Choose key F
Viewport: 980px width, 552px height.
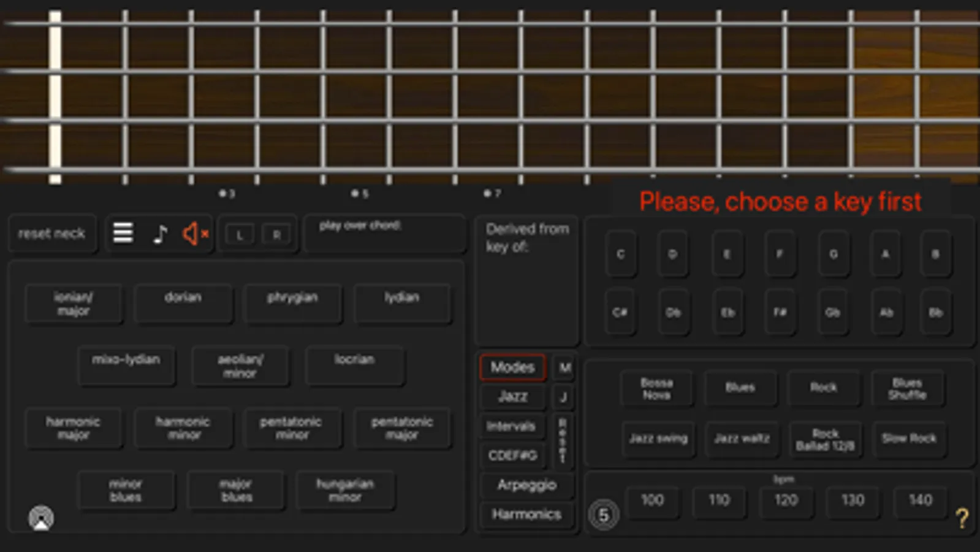coord(780,254)
